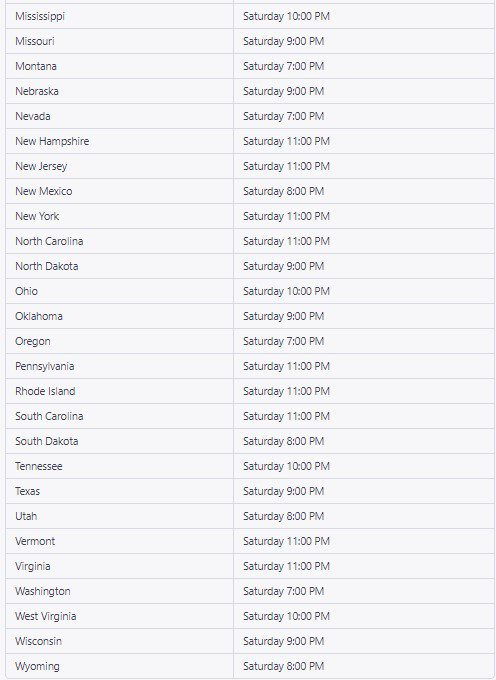Click the Oregon state name
Image resolution: width=496 pixels, height=680 pixels.
coord(33,342)
